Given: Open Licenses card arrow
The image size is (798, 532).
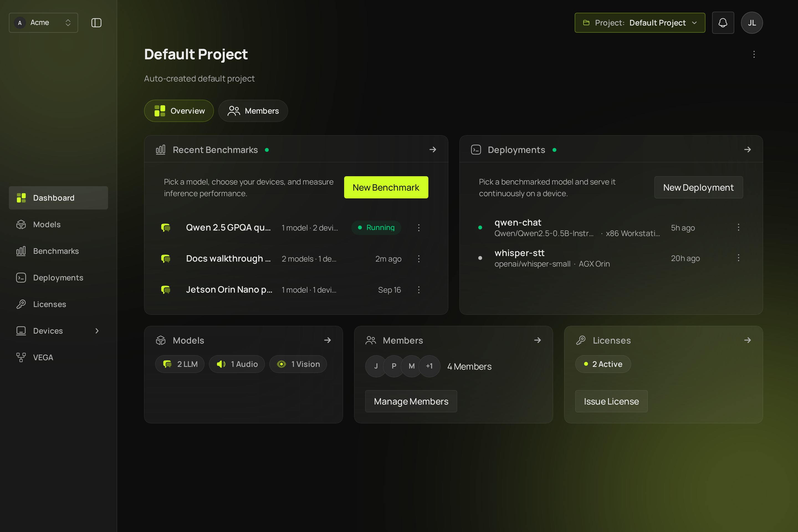Looking at the screenshot, I should (x=748, y=340).
